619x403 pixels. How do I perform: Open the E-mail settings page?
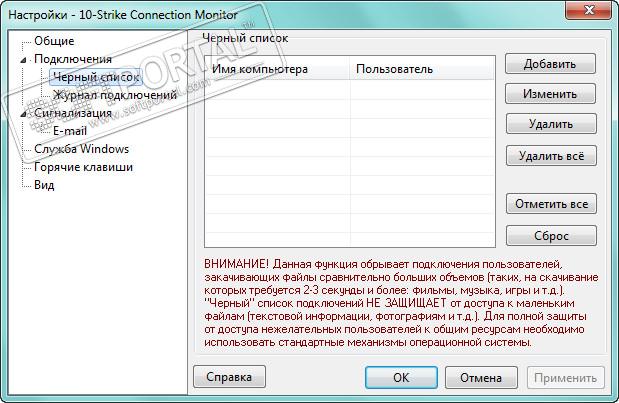pos(70,131)
